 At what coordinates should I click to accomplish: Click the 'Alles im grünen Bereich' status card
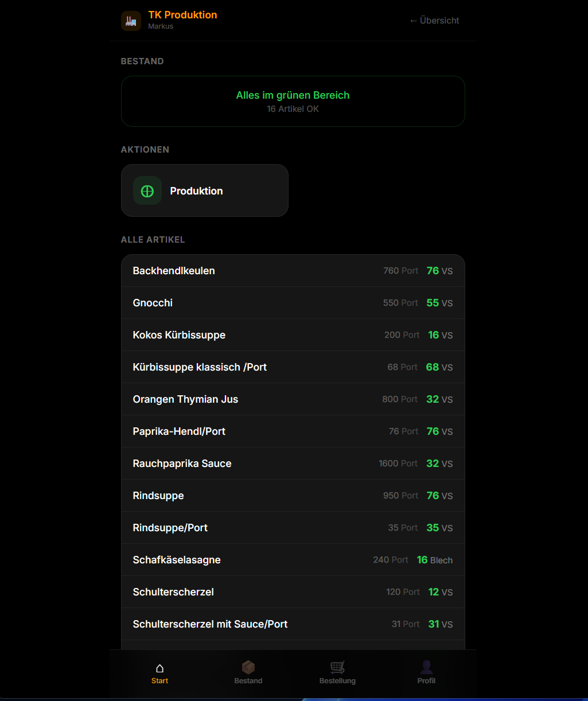coord(293,101)
